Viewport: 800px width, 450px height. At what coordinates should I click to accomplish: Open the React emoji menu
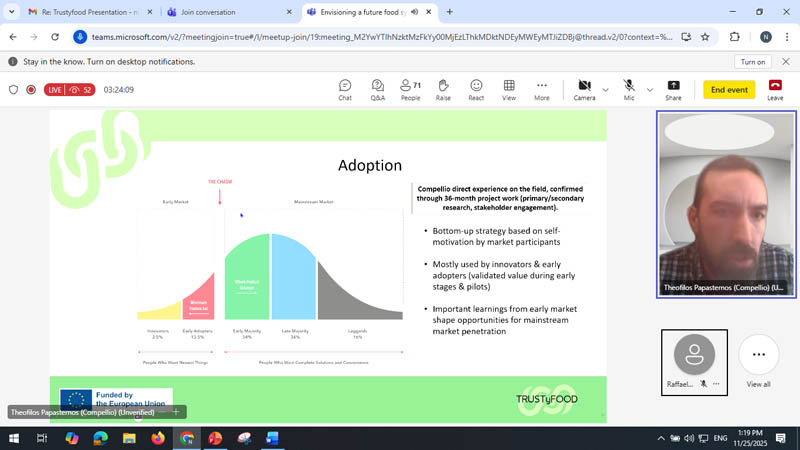tap(476, 90)
